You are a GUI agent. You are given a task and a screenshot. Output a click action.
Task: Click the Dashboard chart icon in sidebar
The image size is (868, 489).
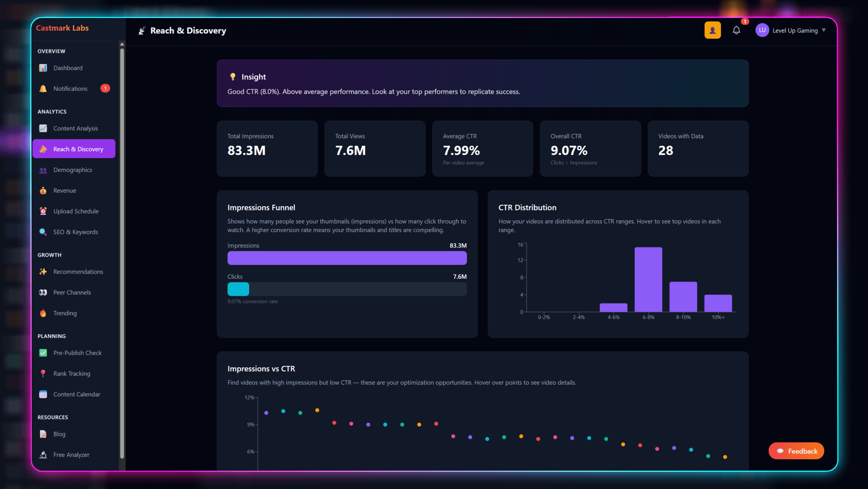[43, 68]
